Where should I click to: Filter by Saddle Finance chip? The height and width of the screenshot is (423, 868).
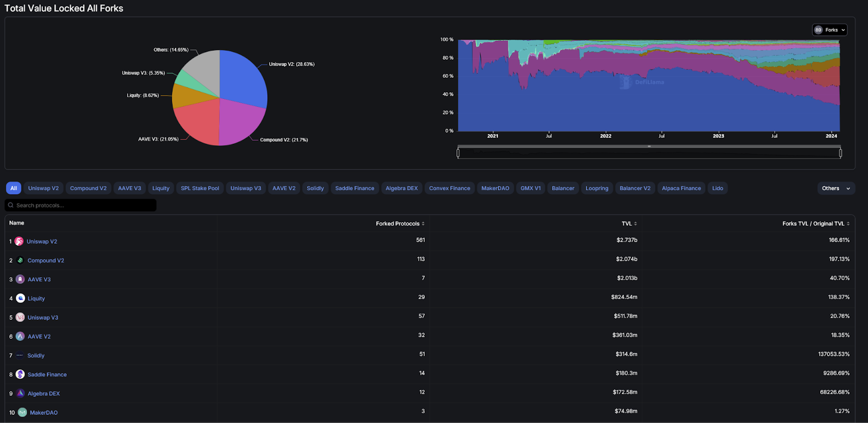pos(355,188)
